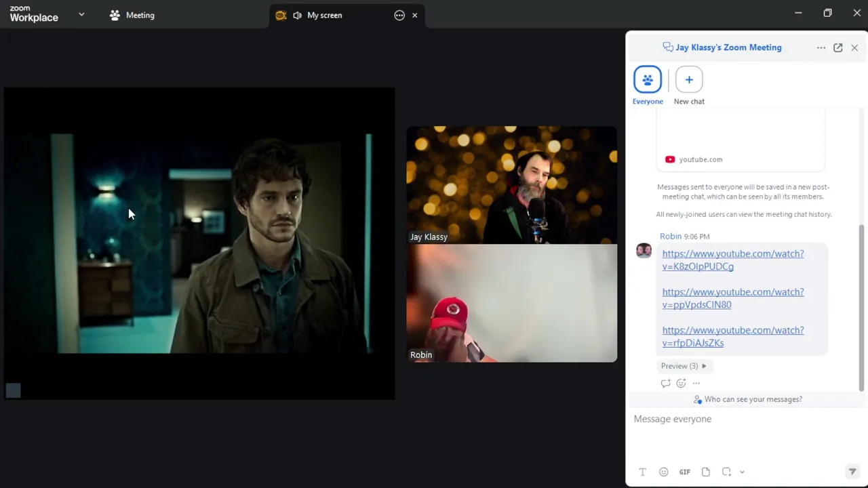Select Jay Klassy's video tile
This screenshot has width=868, height=488.
click(512, 184)
